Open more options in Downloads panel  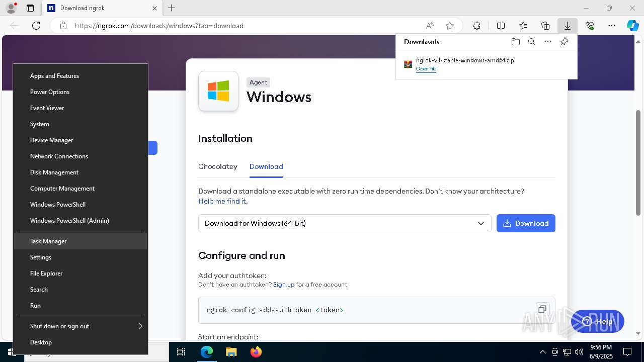548,42
